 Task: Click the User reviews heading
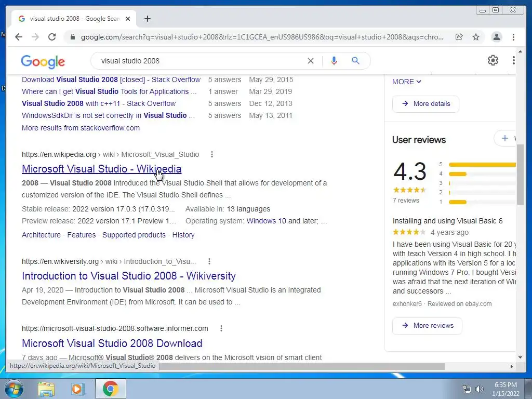[x=419, y=140]
